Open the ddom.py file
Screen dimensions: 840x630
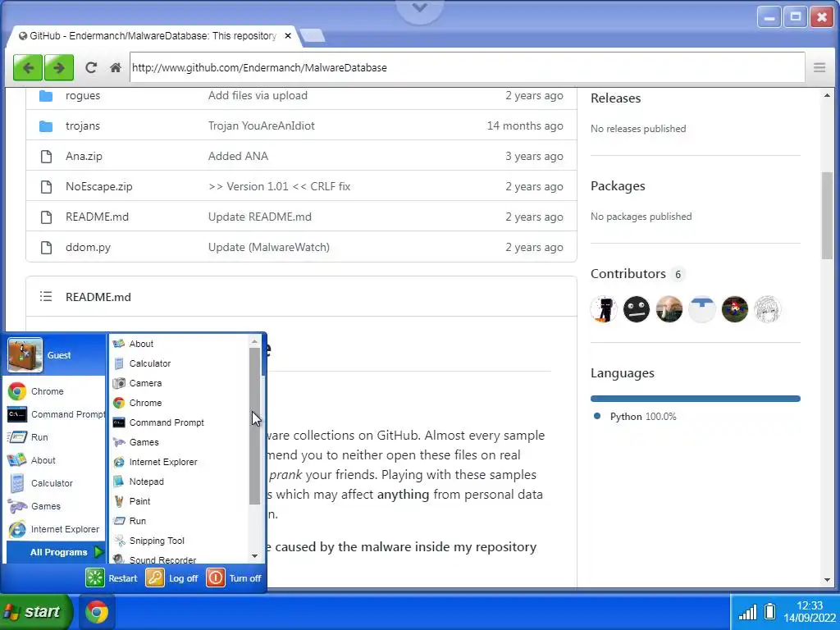(88, 248)
